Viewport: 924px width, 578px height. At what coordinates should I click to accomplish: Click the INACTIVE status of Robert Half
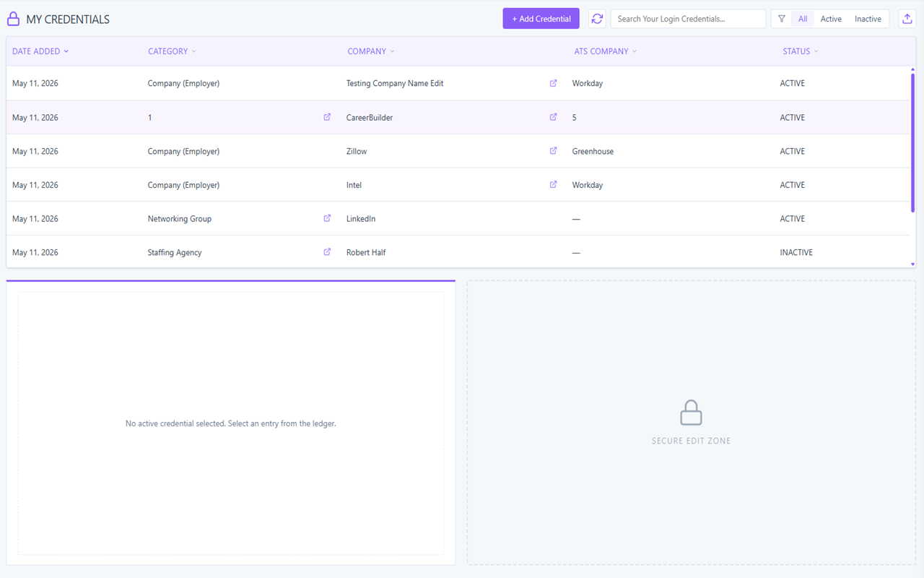point(796,252)
